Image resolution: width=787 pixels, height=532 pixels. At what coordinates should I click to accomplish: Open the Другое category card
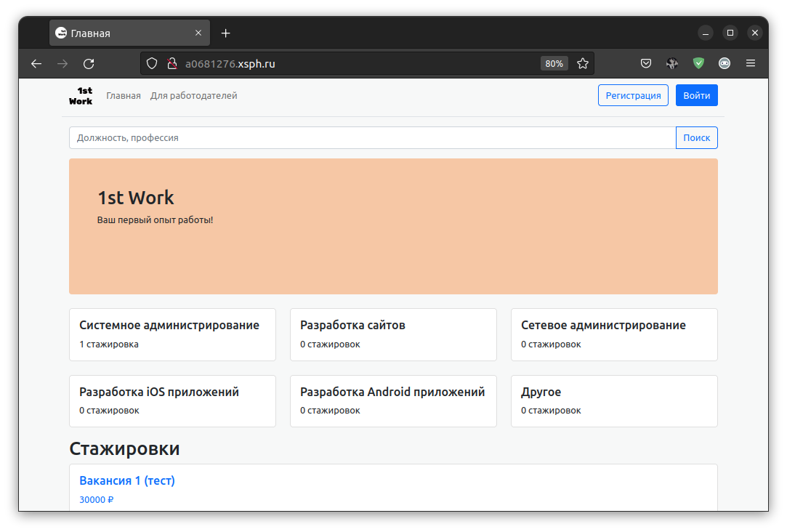(x=614, y=401)
